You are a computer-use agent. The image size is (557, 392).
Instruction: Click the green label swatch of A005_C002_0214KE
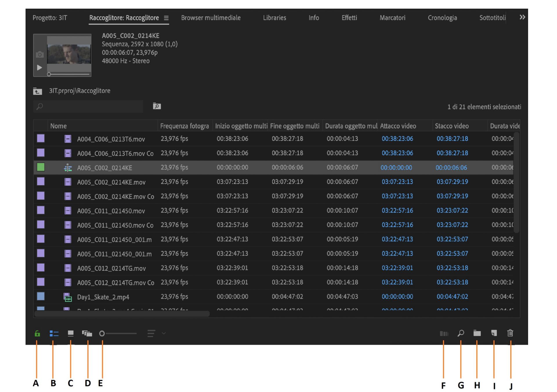[x=41, y=167]
